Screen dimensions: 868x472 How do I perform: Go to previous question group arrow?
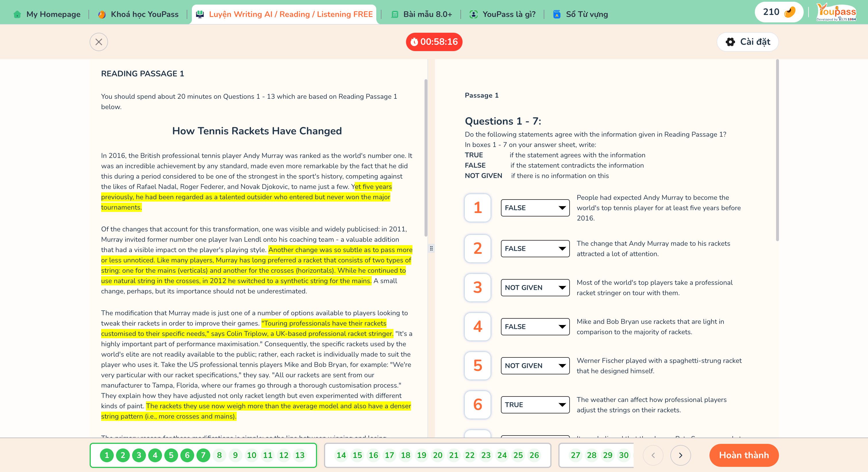[653, 455]
